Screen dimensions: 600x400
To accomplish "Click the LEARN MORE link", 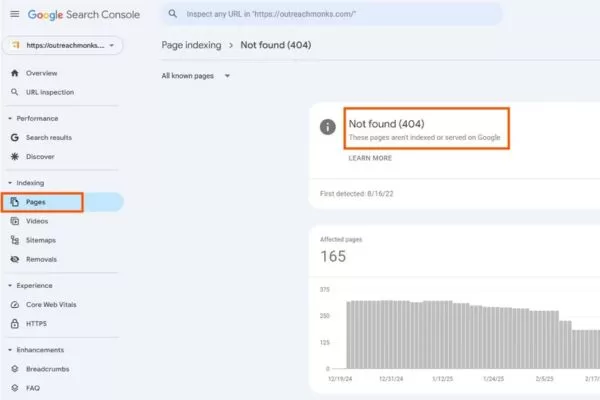I will tap(370, 158).
